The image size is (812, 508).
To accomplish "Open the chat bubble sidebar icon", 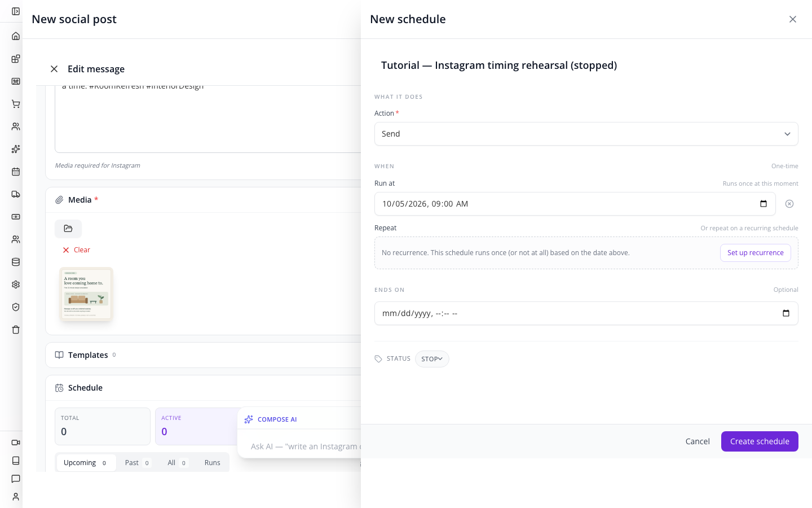I will (16, 479).
